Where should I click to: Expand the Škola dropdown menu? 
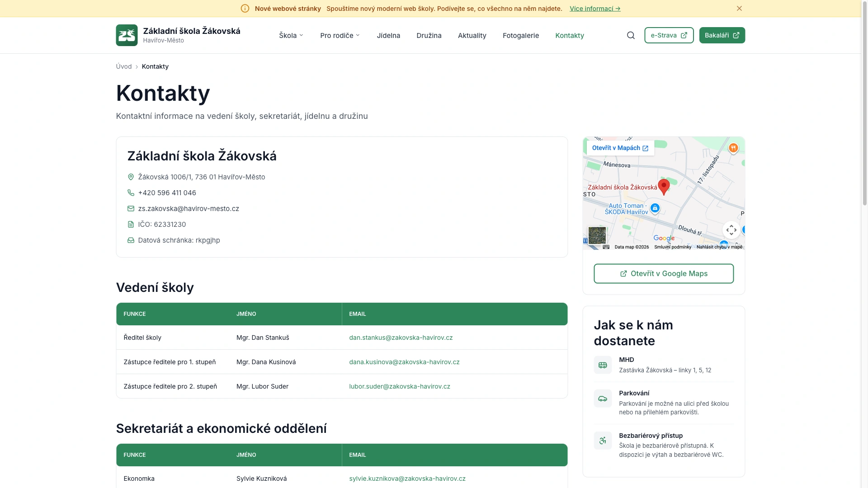click(x=291, y=35)
